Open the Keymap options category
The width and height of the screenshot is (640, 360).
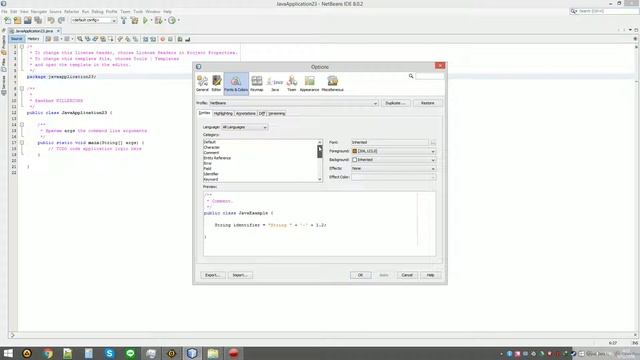[x=257, y=83]
